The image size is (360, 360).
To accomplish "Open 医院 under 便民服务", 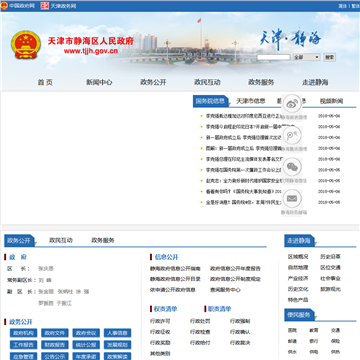I will 292,330.
